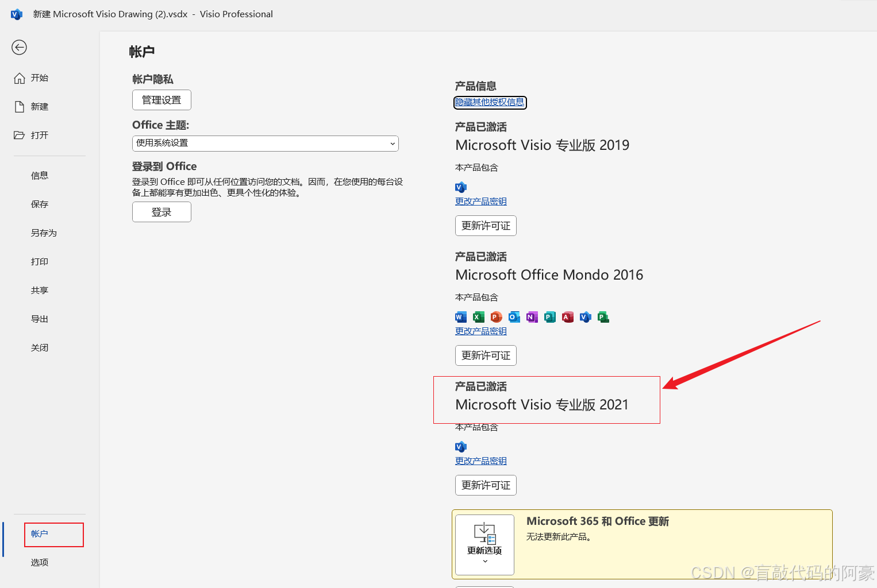The height and width of the screenshot is (588, 877).
Task: Click 更新许可证 under Office Mondo 2016
Action: click(486, 355)
